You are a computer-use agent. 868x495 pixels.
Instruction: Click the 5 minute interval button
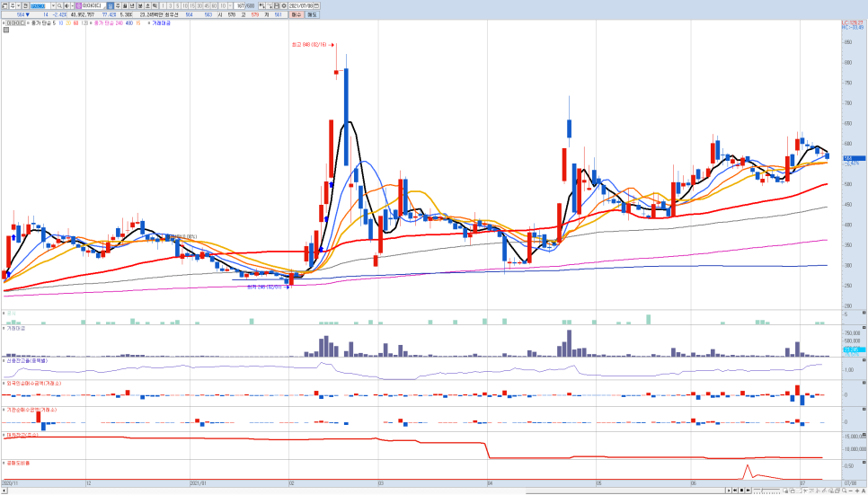178,5
